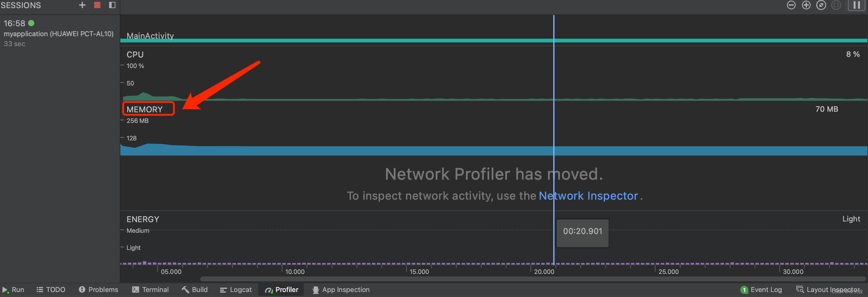Image resolution: width=868 pixels, height=297 pixels.
Task: Zoom out the profiler timeline
Action: [x=791, y=5]
